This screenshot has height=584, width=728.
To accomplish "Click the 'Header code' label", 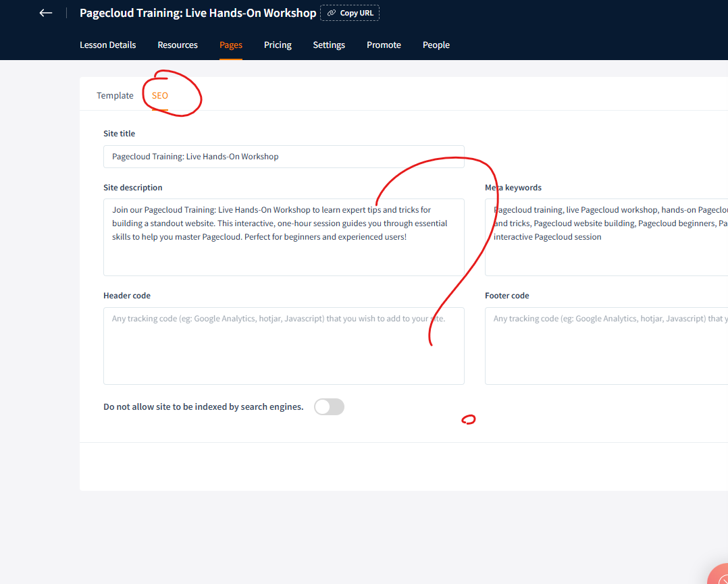I will pos(127,295).
